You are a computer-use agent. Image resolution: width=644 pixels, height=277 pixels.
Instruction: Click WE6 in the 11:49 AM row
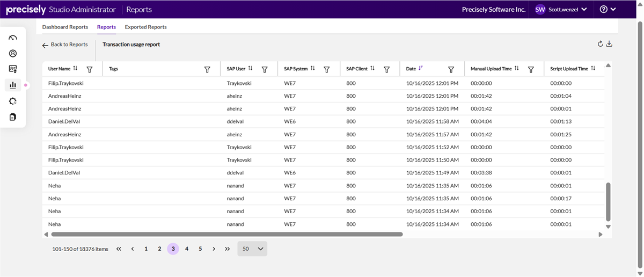pyautogui.click(x=290, y=173)
